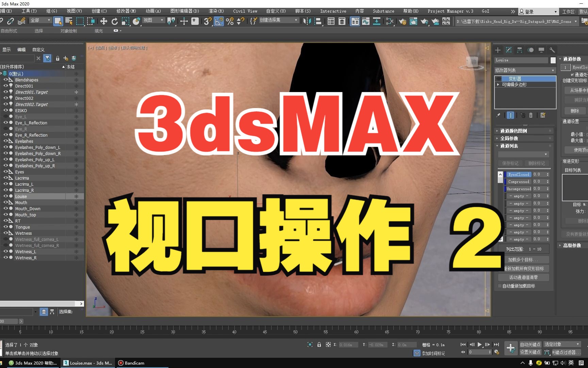588x368 pixels.
Task: Open the Render Setup dialog
Action: (x=403, y=21)
